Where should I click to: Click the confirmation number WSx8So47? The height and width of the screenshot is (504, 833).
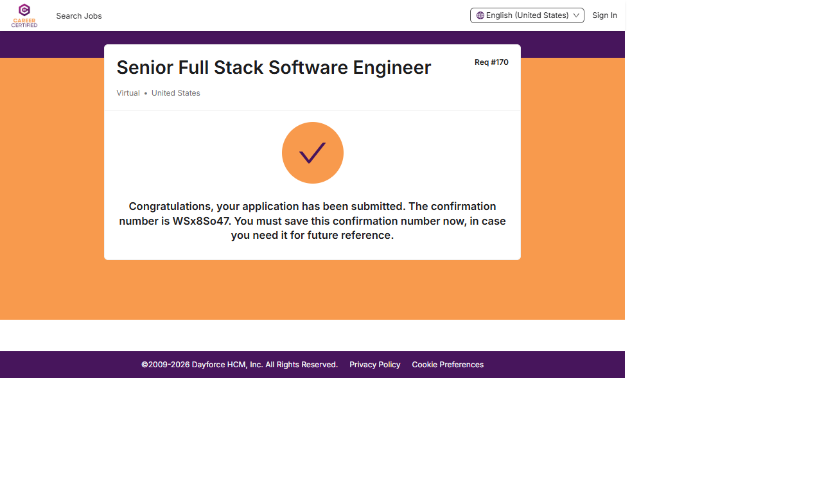[201, 221]
